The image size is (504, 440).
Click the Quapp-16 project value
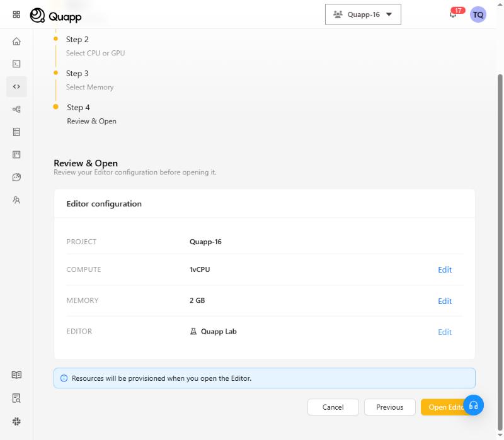(x=205, y=242)
